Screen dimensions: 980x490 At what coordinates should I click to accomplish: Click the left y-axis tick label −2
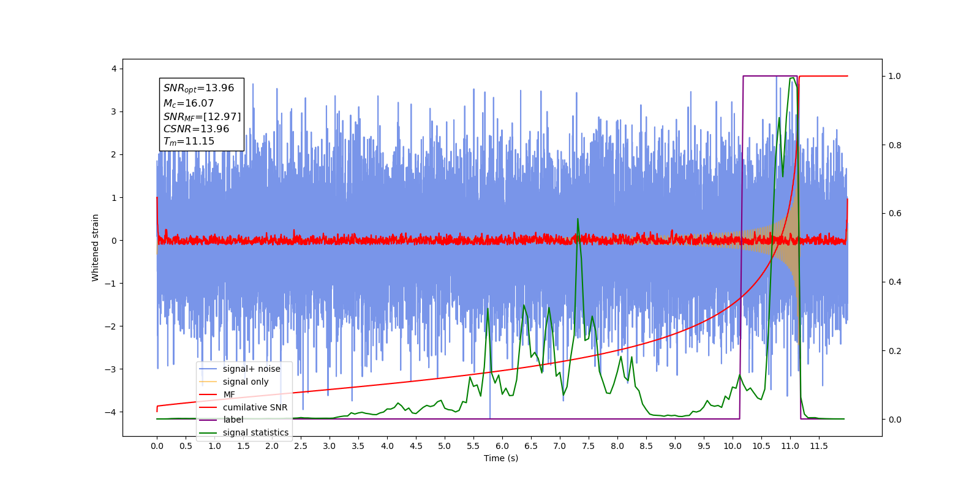coord(110,326)
